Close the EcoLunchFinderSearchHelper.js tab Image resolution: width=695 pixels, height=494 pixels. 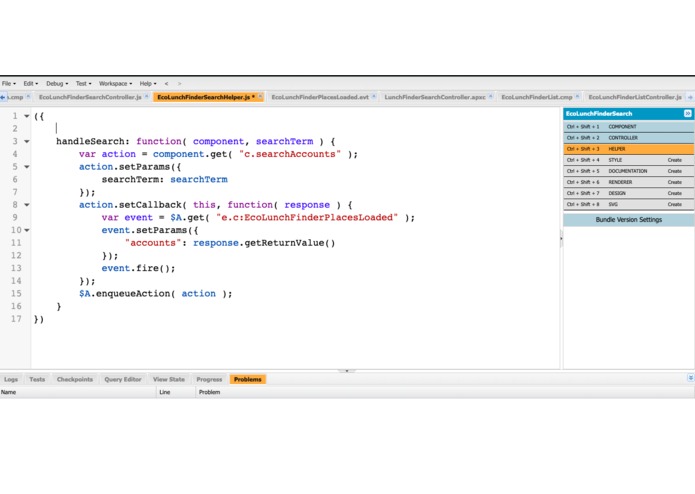coord(261,96)
